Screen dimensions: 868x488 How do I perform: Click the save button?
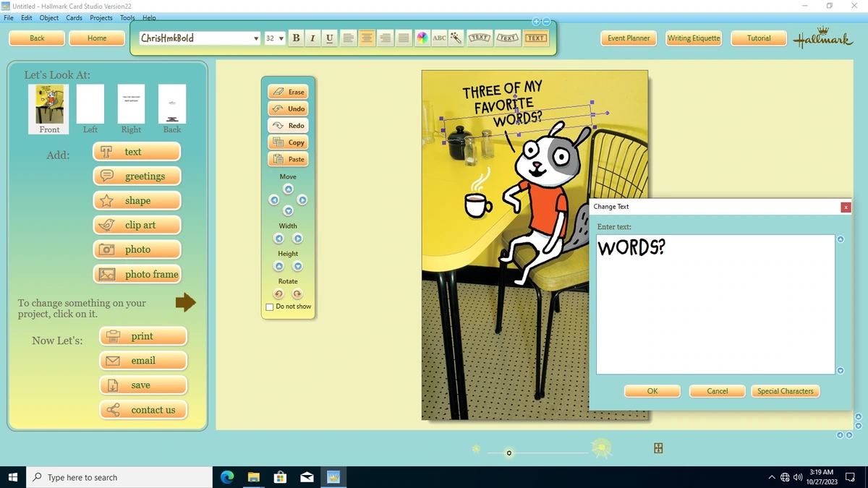coord(143,385)
